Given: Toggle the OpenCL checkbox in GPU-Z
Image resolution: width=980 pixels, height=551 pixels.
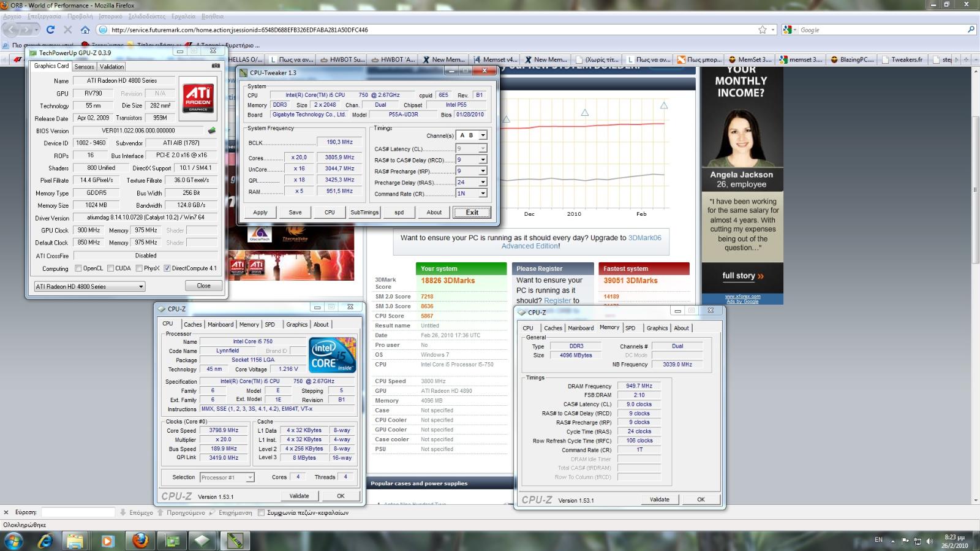Looking at the screenshot, I should point(78,268).
